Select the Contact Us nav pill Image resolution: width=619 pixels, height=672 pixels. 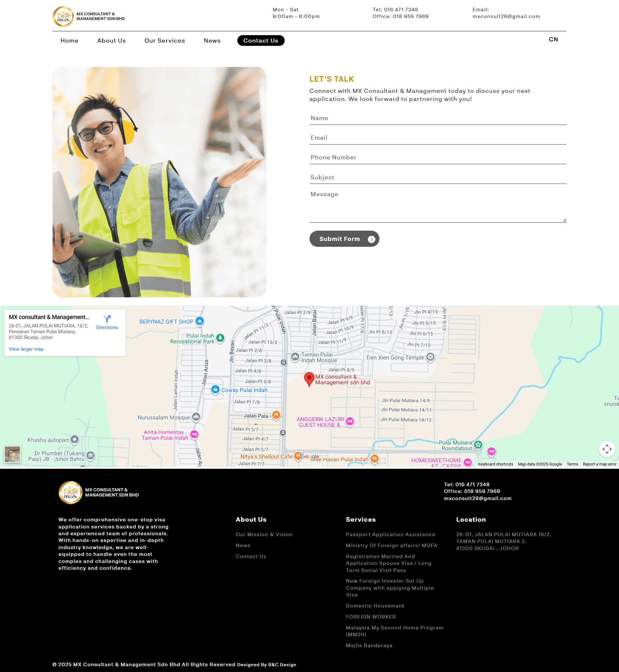[260, 40]
